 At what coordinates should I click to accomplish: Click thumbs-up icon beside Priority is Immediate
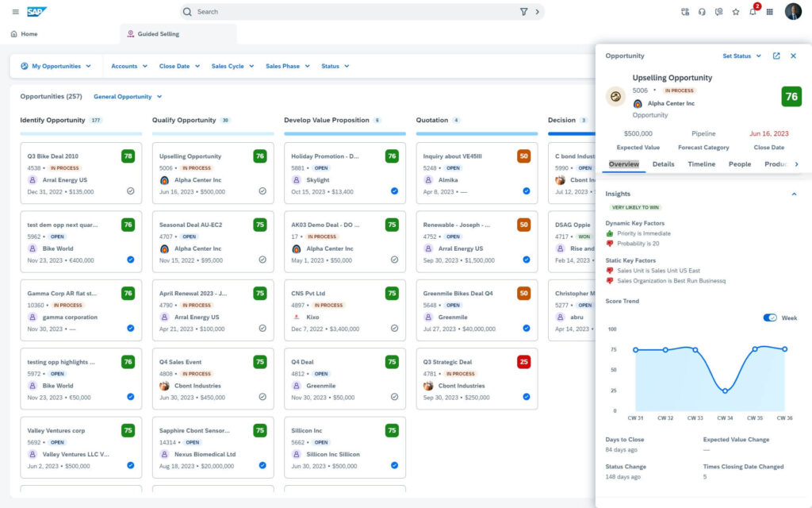click(x=610, y=233)
